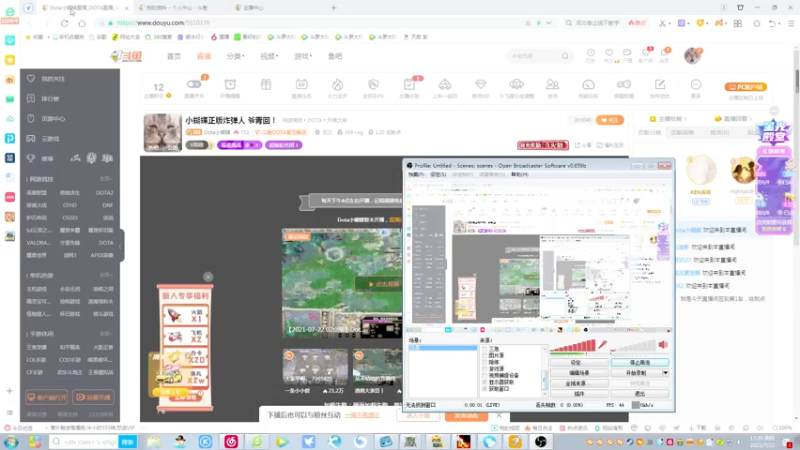Viewport: 800px width, 450px height.
Task: Expand the 游戏 dropdown in the top navigation
Action: point(303,56)
